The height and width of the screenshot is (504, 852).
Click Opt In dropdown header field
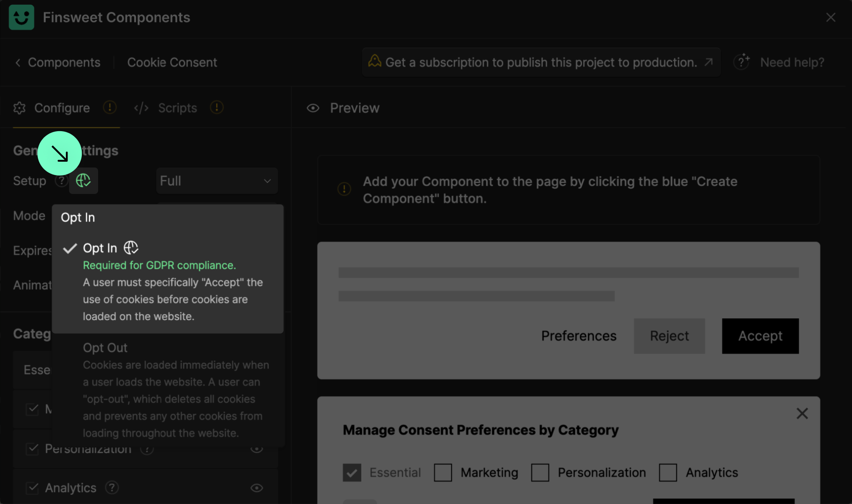tap(168, 218)
